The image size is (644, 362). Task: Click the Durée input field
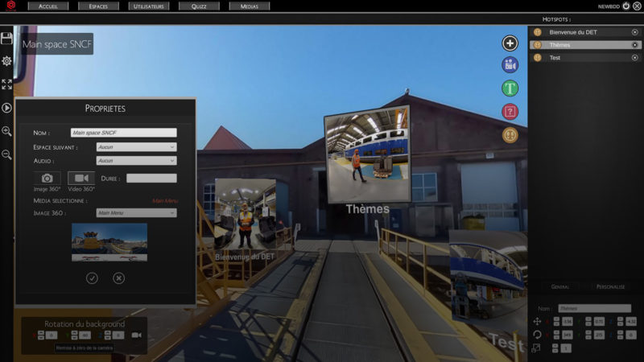pos(151,178)
